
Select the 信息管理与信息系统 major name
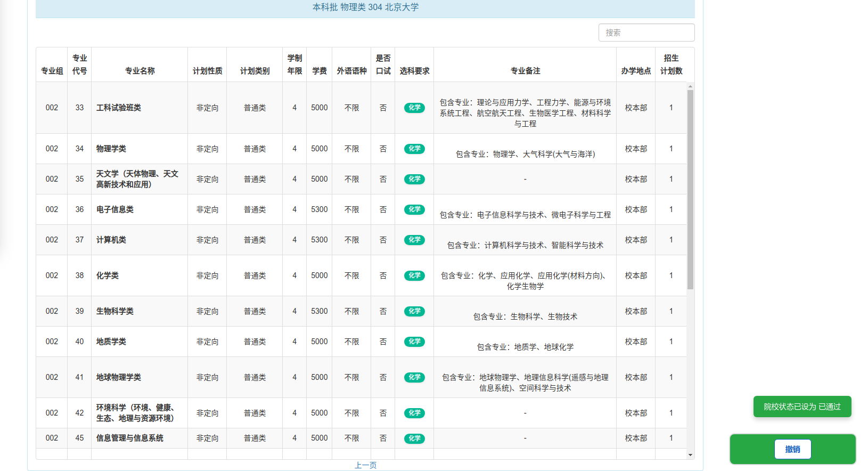pyautogui.click(x=130, y=438)
